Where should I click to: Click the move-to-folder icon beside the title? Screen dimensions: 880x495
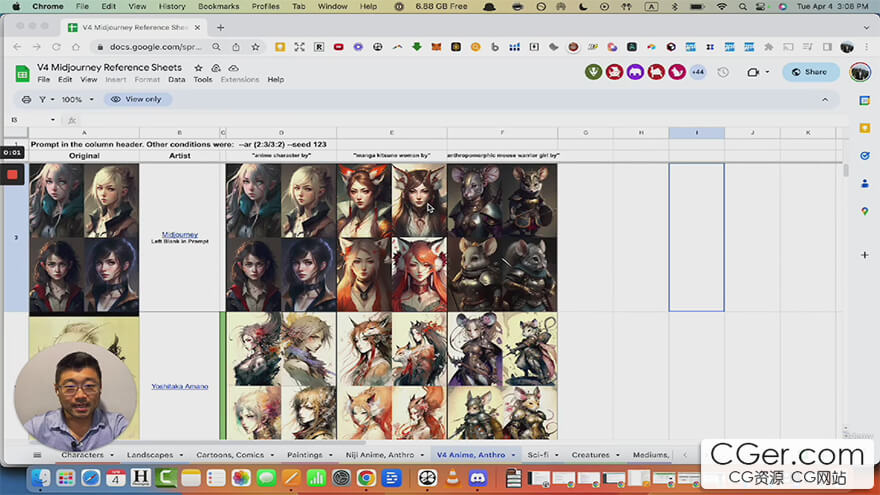pos(216,68)
